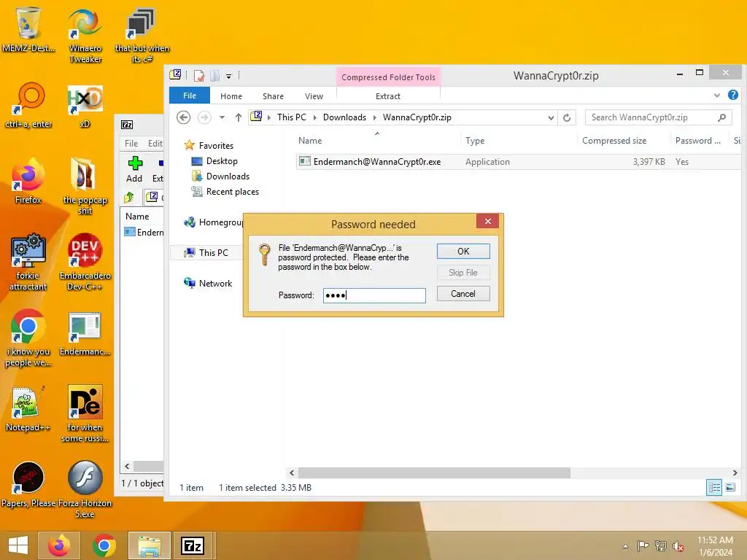Open the Endermanc... desktop shortcut
The width and height of the screenshot is (747, 560).
pyautogui.click(x=85, y=333)
